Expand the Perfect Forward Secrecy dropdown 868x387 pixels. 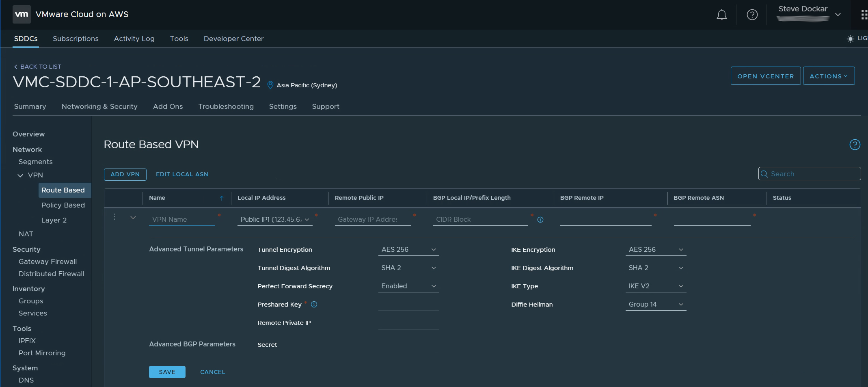coord(408,286)
